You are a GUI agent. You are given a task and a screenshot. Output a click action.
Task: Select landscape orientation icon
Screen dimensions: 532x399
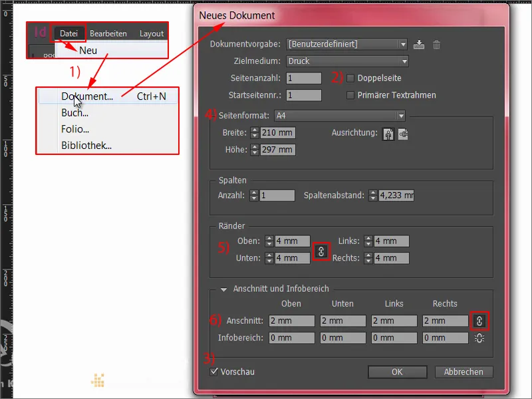[403, 134]
